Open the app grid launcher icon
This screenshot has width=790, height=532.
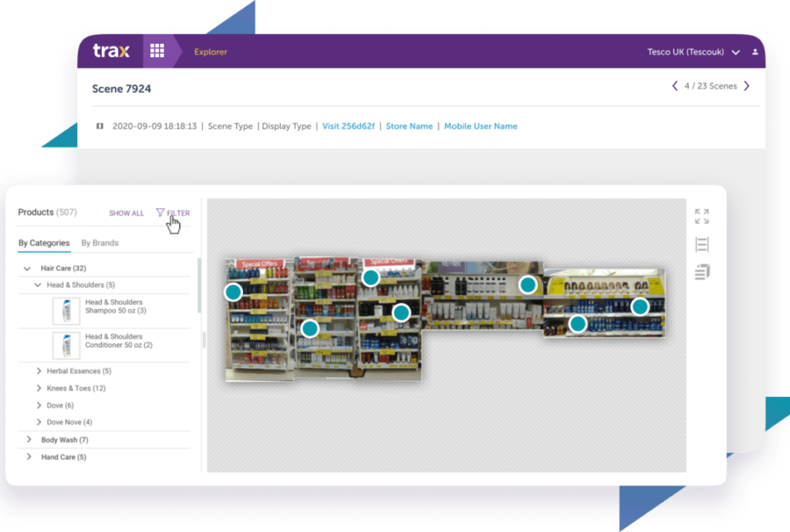158,51
